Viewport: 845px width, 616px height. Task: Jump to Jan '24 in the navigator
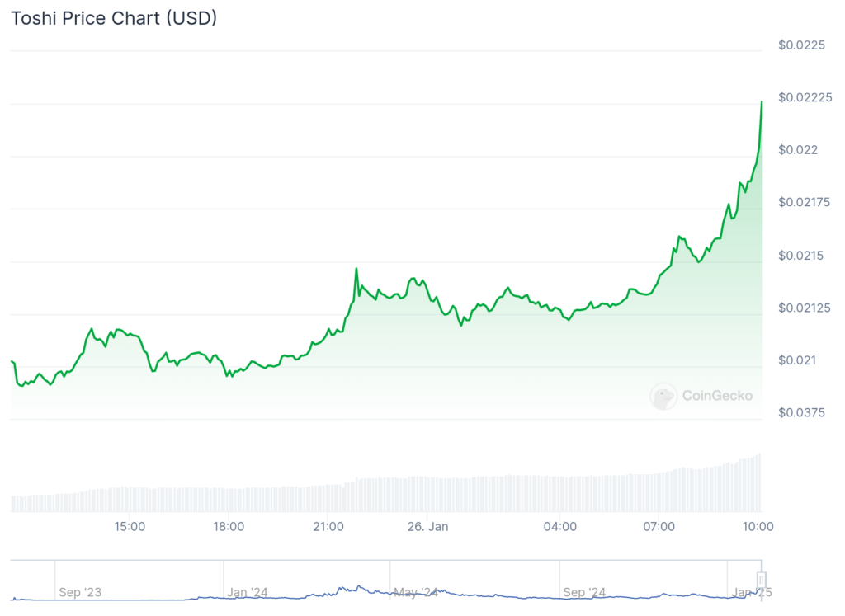click(x=248, y=592)
